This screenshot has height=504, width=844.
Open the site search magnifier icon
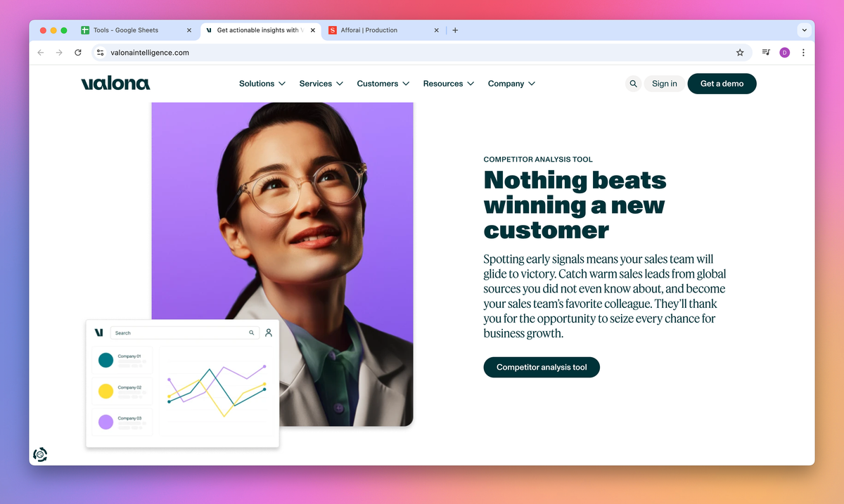coord(633,84)
